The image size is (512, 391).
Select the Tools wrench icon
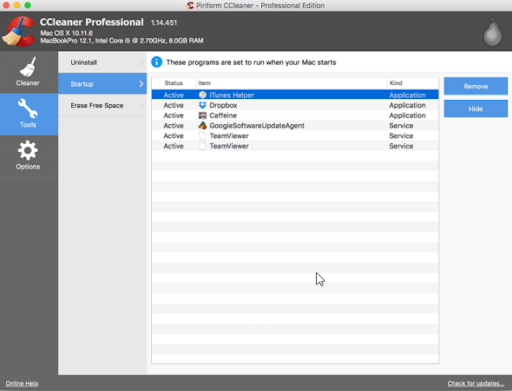coord(28,109)
